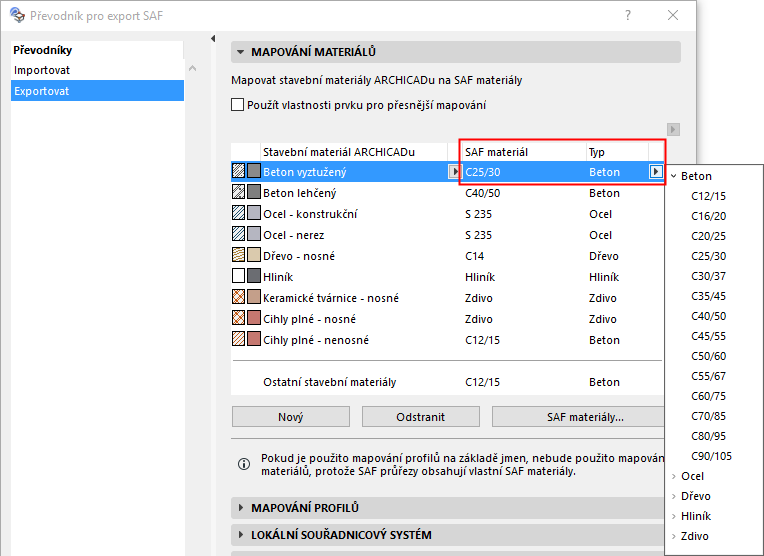Click the help question mark in the title bar
Viewport: 764px width, 556px height.
point(628,15)
